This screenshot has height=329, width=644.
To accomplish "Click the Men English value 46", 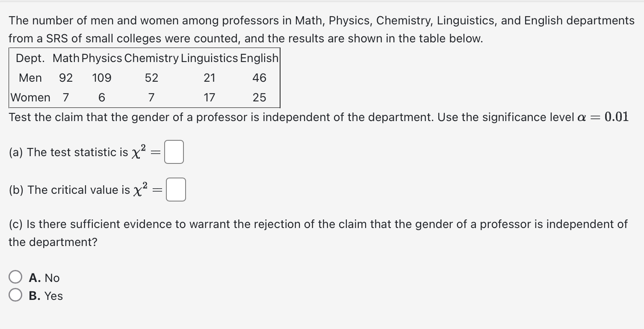I will point(259,78).
